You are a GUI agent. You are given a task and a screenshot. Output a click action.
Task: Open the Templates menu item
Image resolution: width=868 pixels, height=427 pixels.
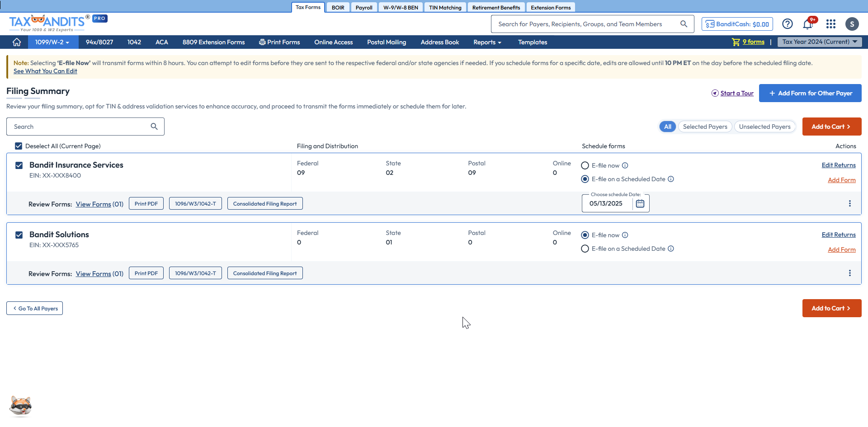pyautogui.click(x=533, y=42)
